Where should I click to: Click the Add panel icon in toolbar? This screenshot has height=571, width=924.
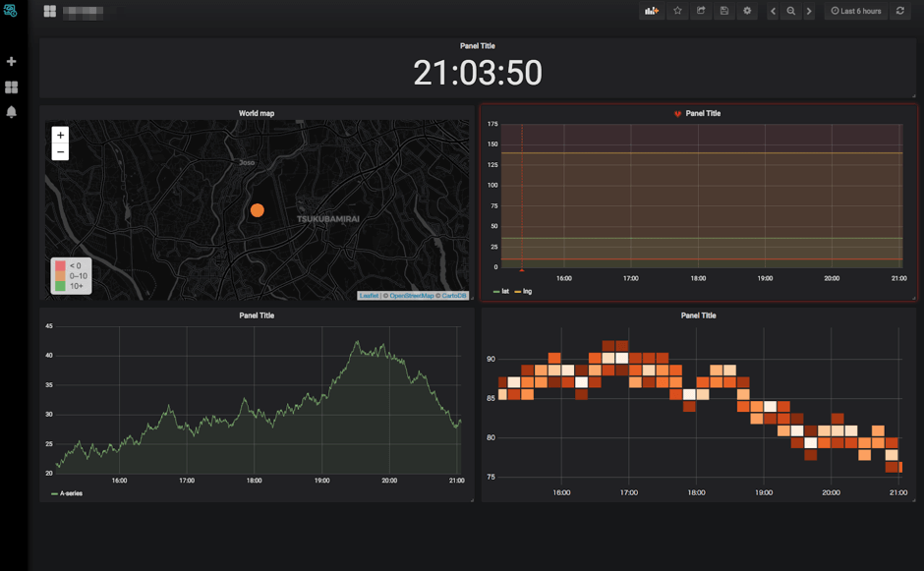coord(651,11)
